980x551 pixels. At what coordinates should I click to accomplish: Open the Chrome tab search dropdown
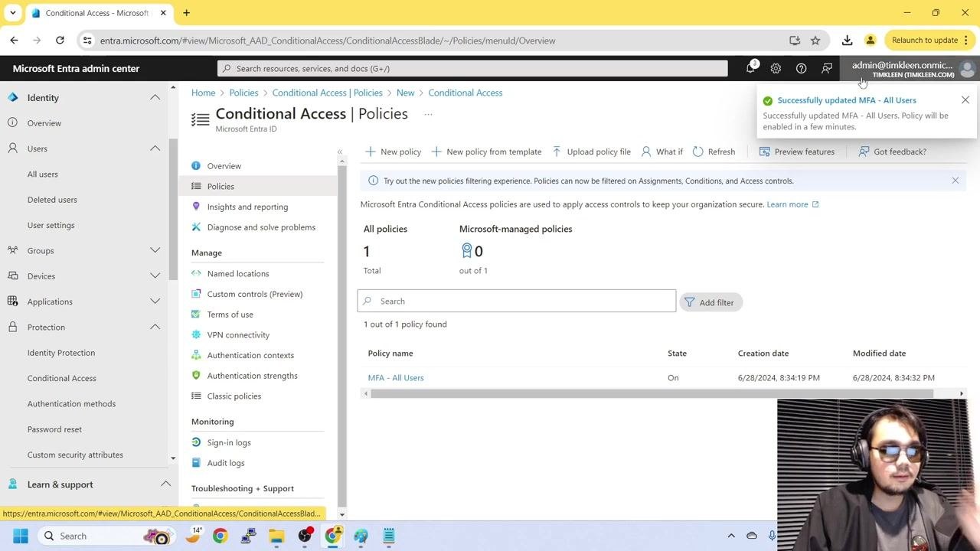(x=13, y=13)
